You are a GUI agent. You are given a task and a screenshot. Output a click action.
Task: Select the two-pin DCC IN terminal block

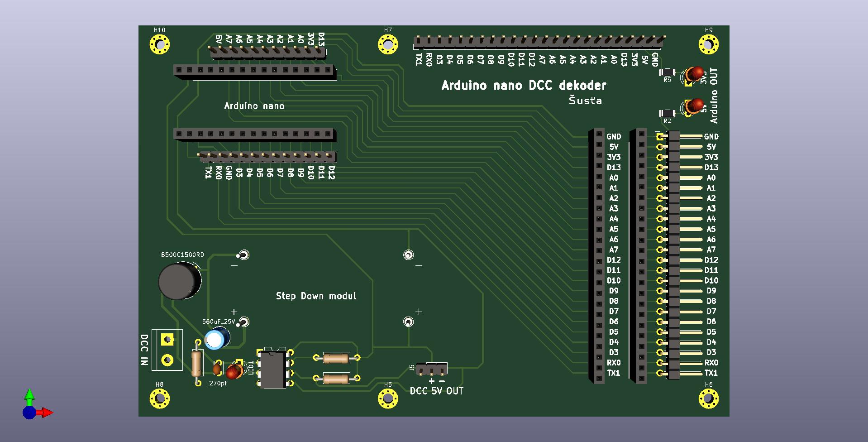pyautogui.click(x=167, y=350)
